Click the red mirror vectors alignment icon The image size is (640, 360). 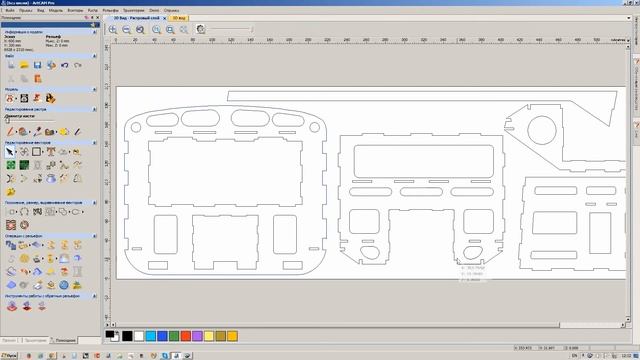(11, 225)
